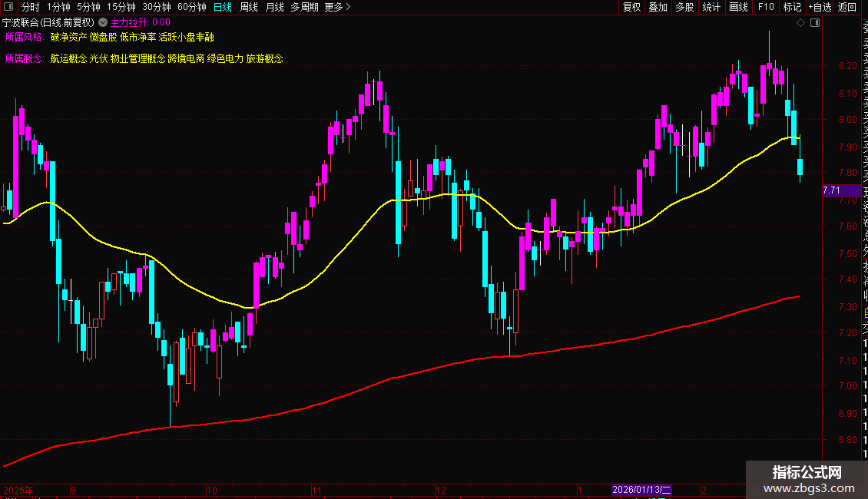Screen dimensions: 868x499
Task: Click the 2026/01/13/二 date marker
Action: (x=641, y=490)
